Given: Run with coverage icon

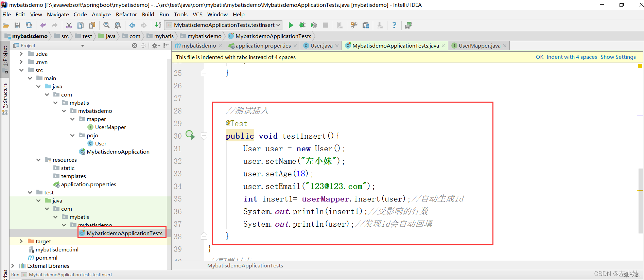Looking at the screenshot, I should 314,25.
